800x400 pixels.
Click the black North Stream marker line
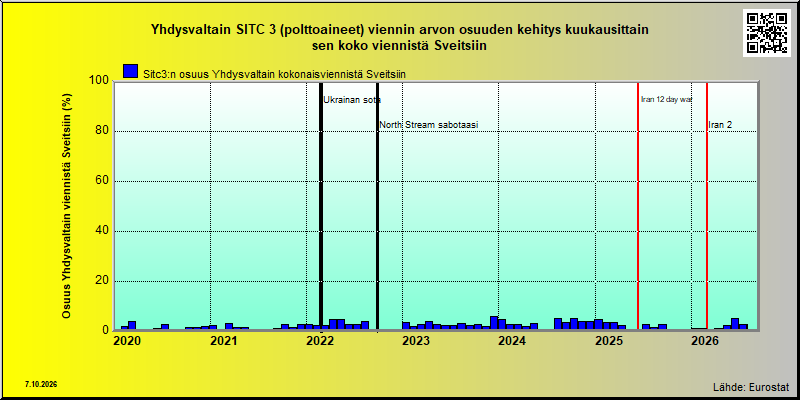(x=377, y=206)
